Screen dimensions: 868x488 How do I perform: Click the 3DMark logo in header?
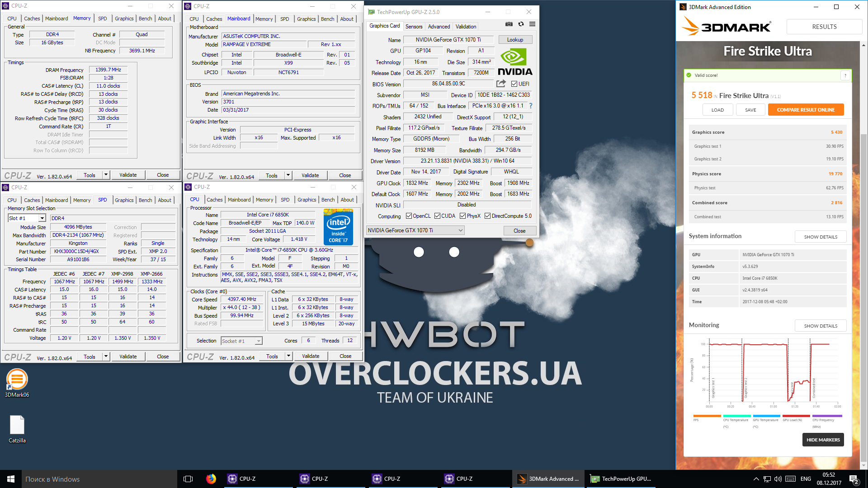(726, 27)
